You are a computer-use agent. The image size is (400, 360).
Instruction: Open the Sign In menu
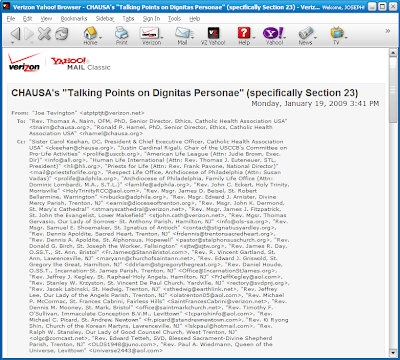click(152, 19)
